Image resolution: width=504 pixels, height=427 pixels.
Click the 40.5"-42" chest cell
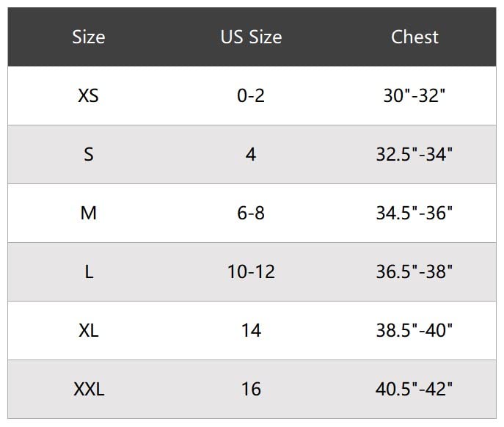point(414,390)
